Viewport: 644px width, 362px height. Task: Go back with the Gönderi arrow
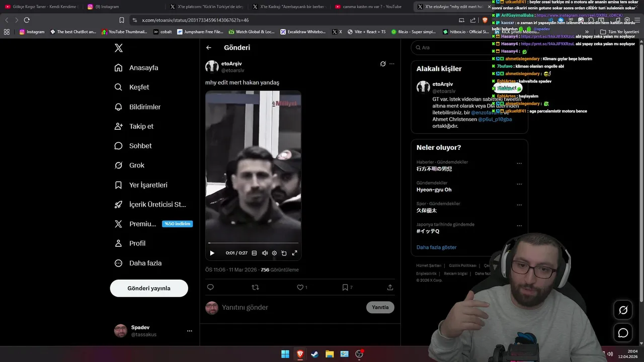pyautogui.click(x=209, y=48)
